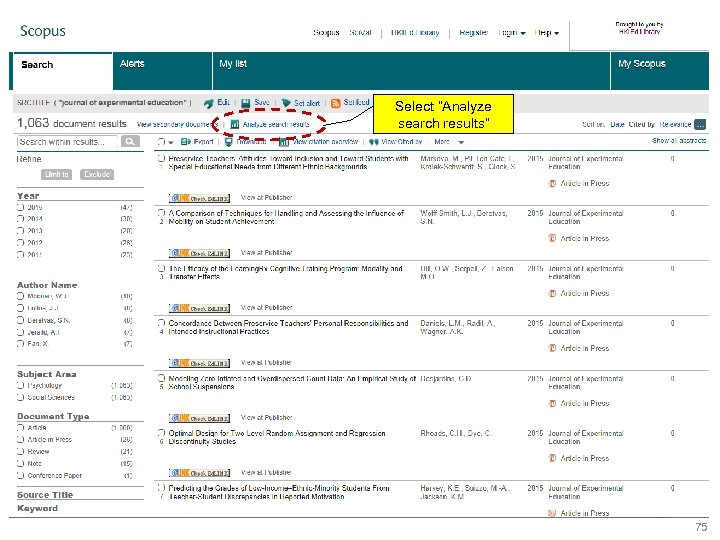Switch to the My Scopus tab
Image resolution: width=720 pixels, height=540 pixels.
pyautogui.click(x=660, y=71)
